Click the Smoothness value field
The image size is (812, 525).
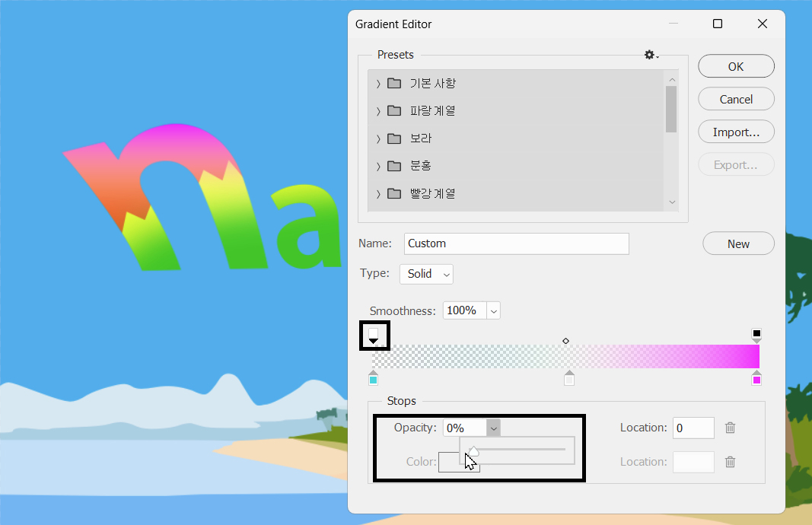coord(464,310)
